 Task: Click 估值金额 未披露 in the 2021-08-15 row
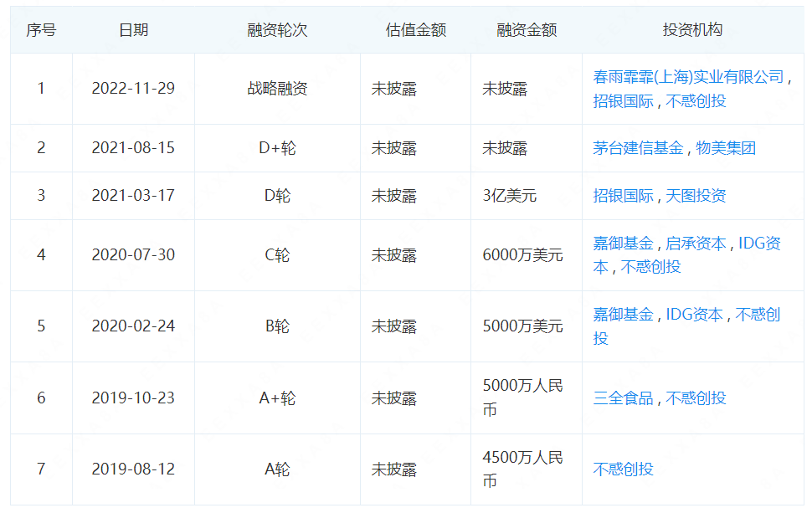pyautogui.click(x=393, y=148)
